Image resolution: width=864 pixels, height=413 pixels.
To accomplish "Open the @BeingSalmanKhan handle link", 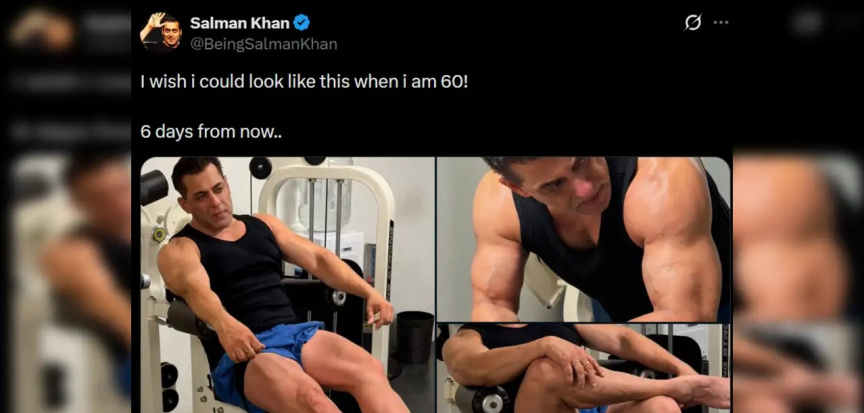I will click(x=263, y=44).
